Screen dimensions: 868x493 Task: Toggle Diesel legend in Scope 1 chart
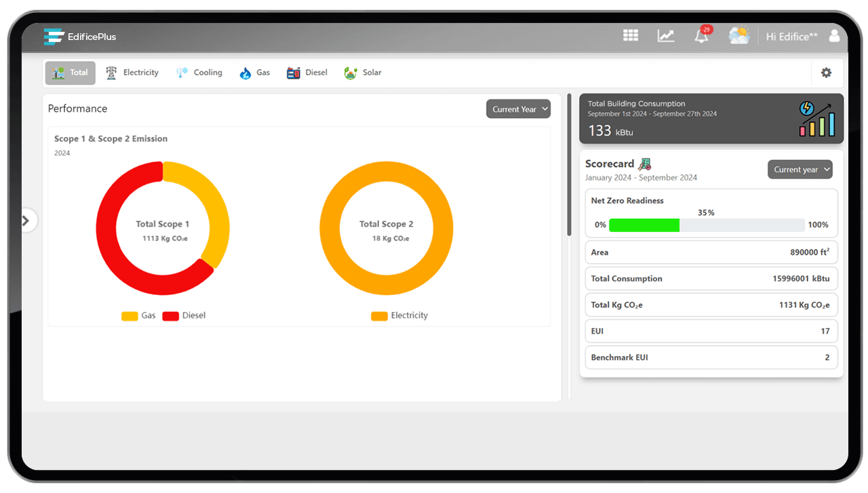point(184,315)
